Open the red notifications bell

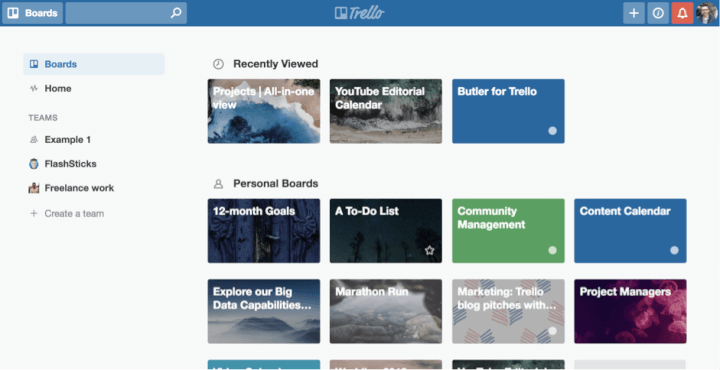pos(682,13)
